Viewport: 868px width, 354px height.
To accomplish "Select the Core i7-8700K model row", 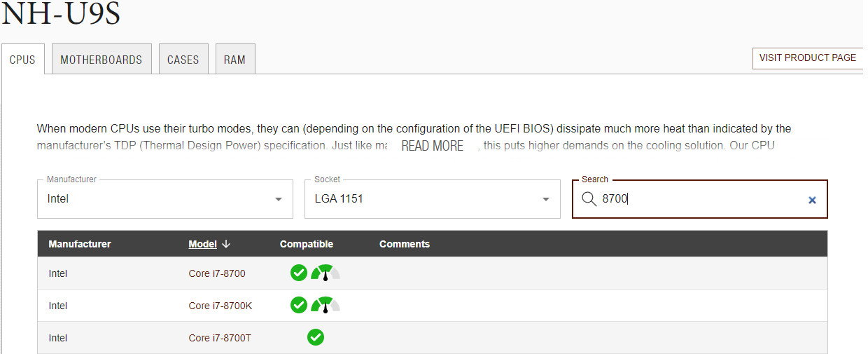I will [220, 306].
